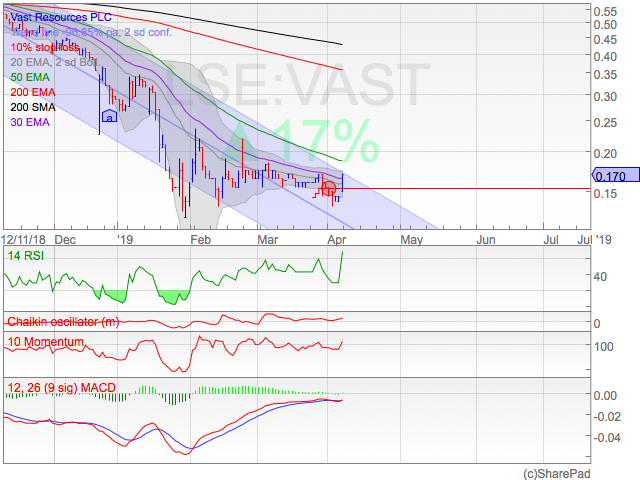Click the 0.30 price axis value
The height and width of the screenshot is (480, 640).
point(605,97)
